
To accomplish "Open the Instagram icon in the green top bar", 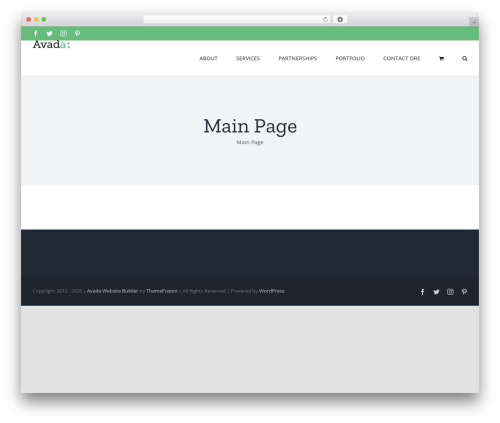I will click(x=63, y=33).
